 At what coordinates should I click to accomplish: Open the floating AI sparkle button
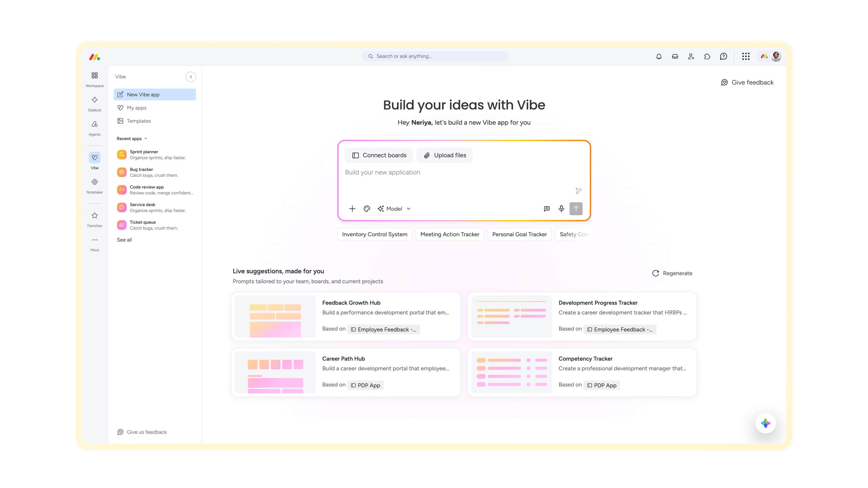[766, 423]
